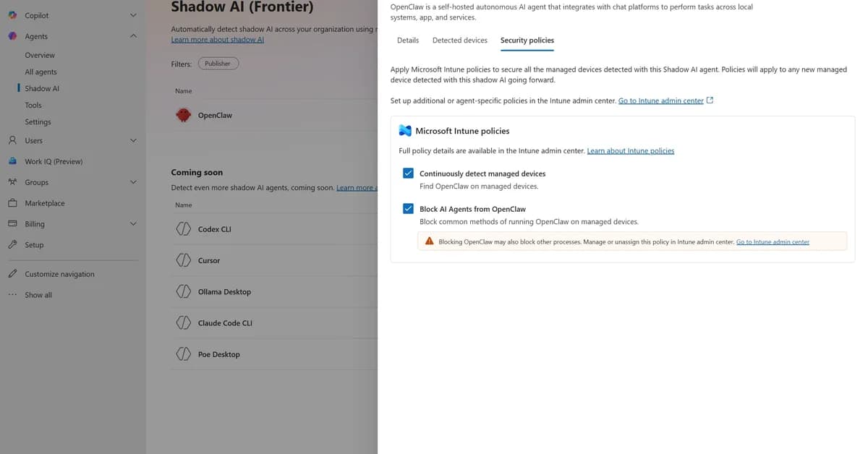Click the Poe Desktop code icon
Image resolution: width=868 pixels, height=454 pixels.
coord(184,354)
